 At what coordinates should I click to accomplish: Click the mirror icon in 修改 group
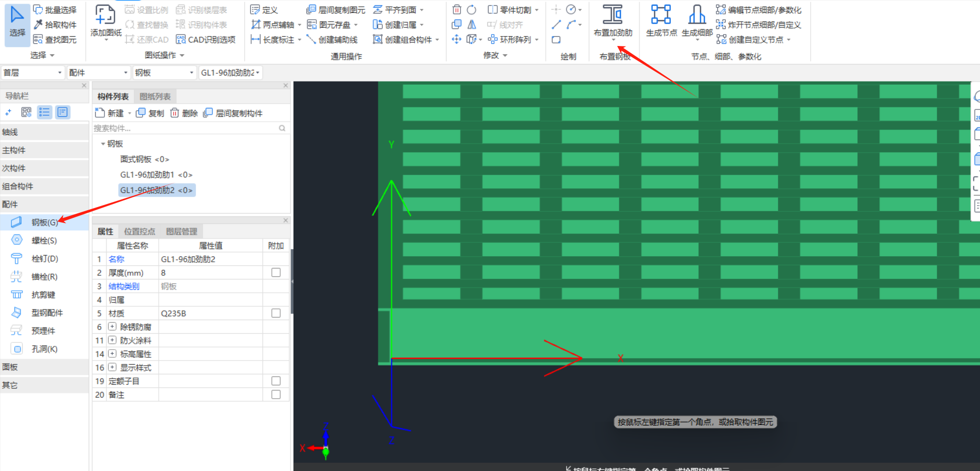pos(471,25)
